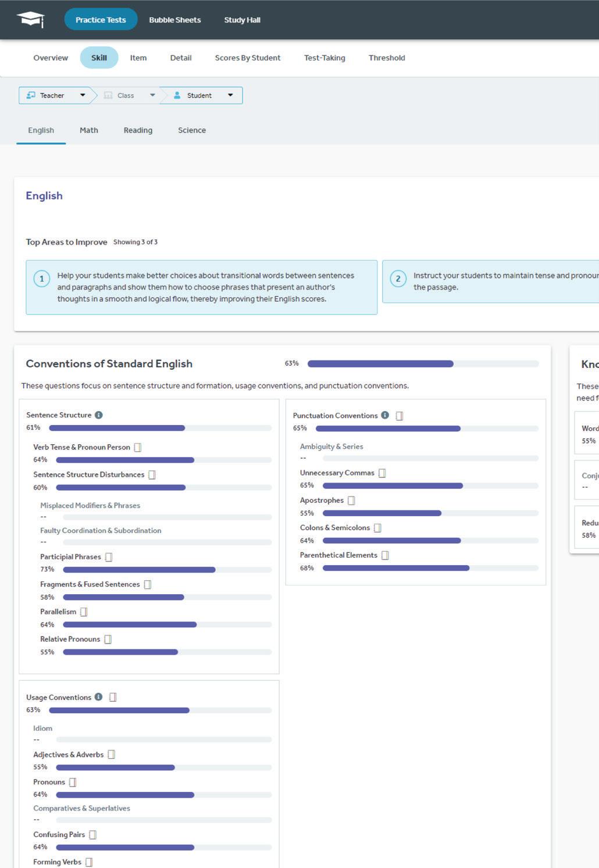
Task: Open the Apostrophes resource document icon
Action: tap(351, 501)
